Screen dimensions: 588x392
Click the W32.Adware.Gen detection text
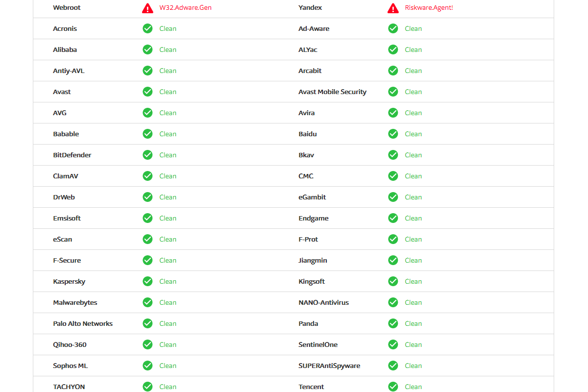(x=186, y=8)
